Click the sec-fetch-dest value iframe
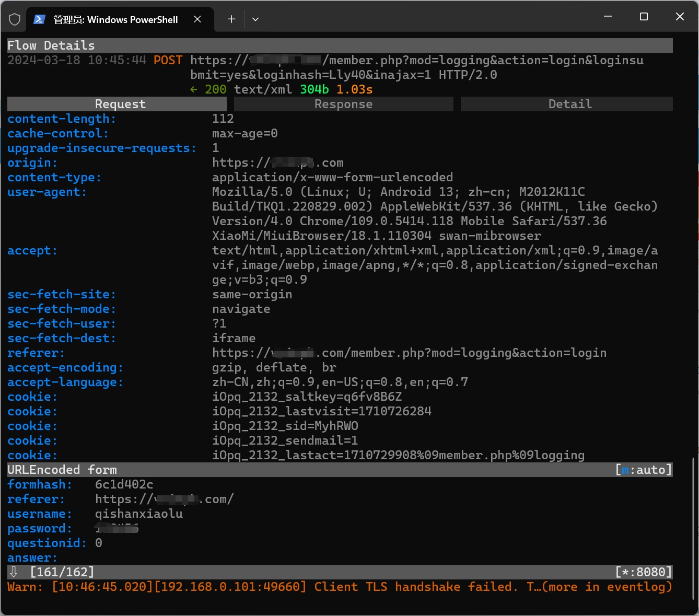The image size is (699, 616). pyautogui.click(x=234, y=338)
